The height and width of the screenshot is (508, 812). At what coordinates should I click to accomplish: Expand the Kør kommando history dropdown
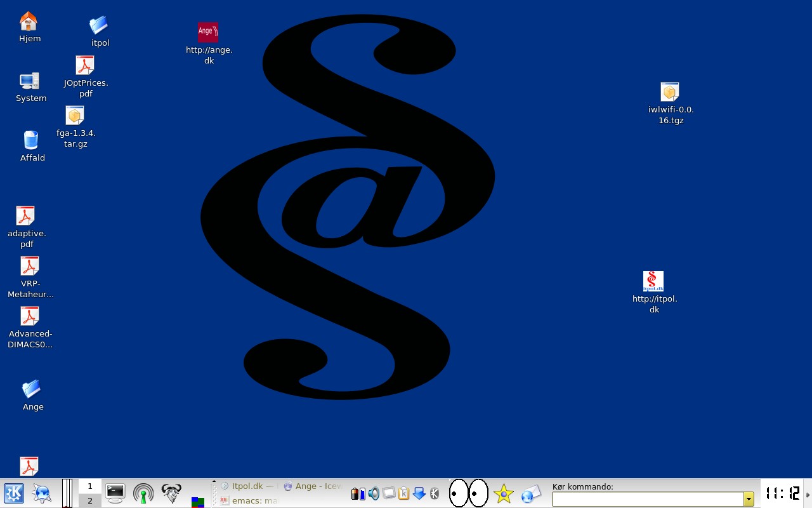click(x=749, y=499)
